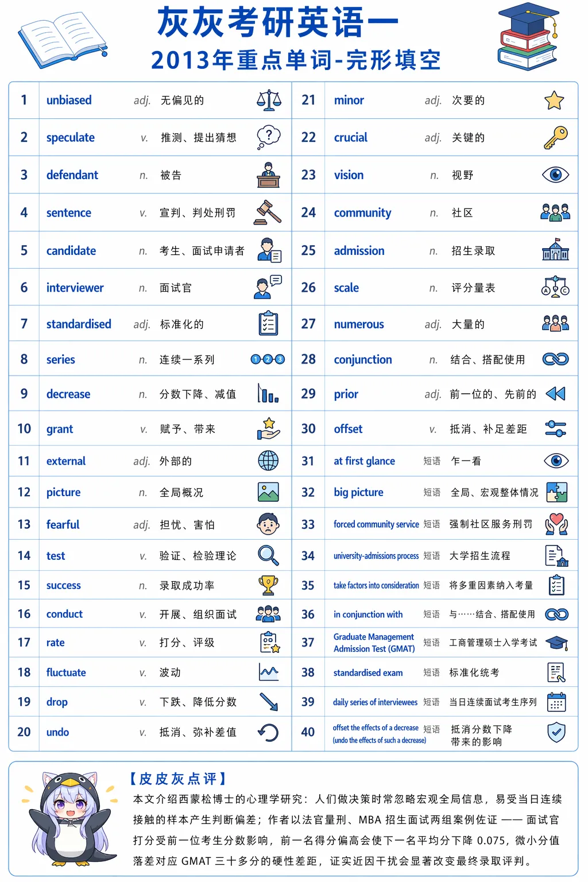Click the chain link icon beside in conjunction with
Image resolution: width=588 pixels, height=882 pixels.
pyautogui.click(x=556, y=614)
